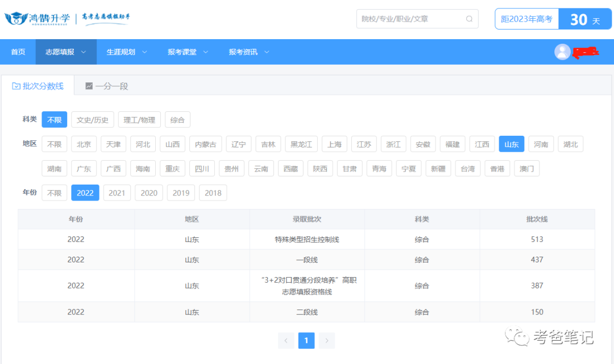Go to next page arrow
Image resolution: width=614 pixels, height=364 pixels.
tap(326, 341)
